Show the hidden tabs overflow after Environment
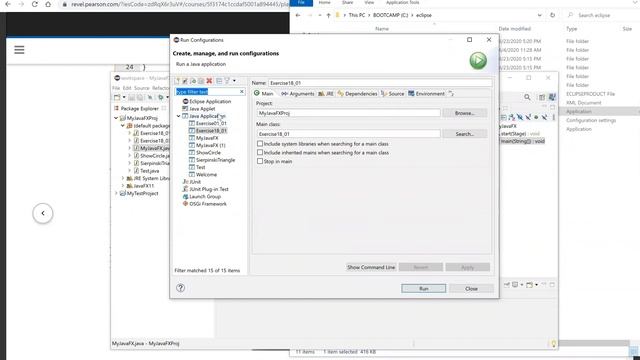Screen dimensions: 640x360 click(x=451, y=93)
